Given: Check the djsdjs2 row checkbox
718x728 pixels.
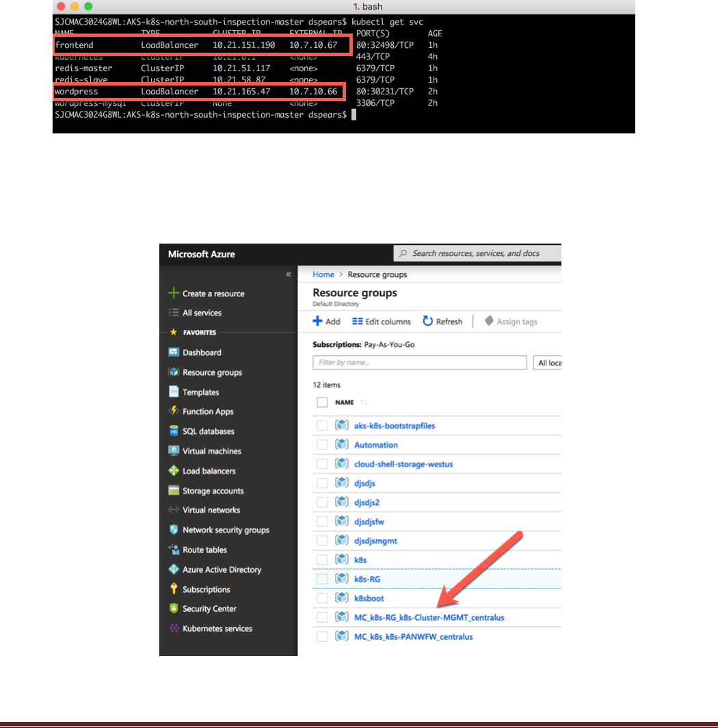Looking at the screenshot, I should [x=322, y=502].
